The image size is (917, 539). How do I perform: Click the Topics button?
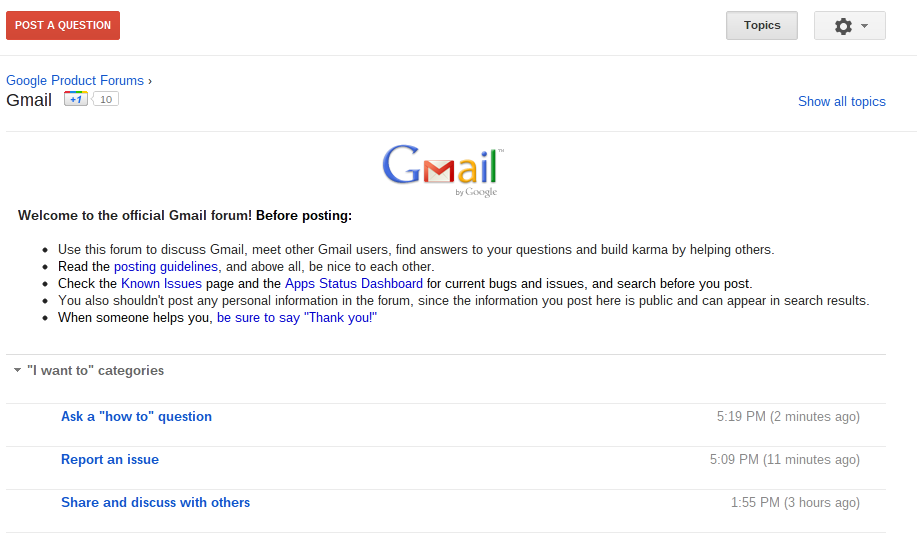[761, 25]
